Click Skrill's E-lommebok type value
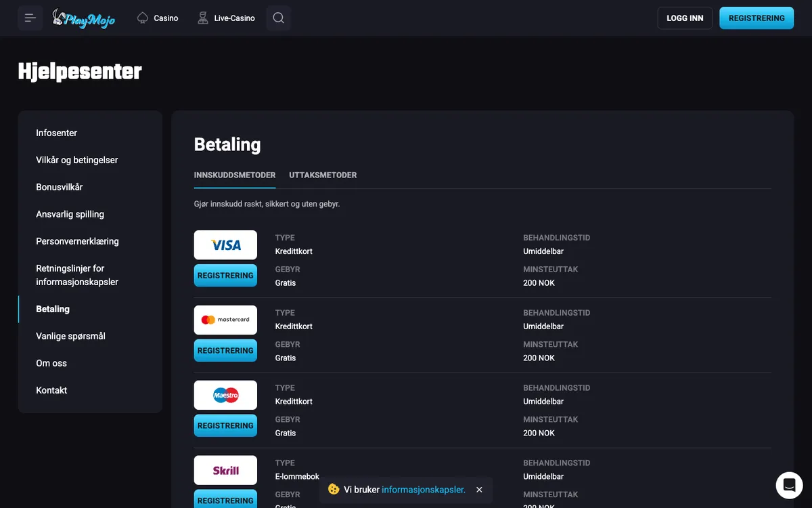The width and height of the screenshot is (812, 508). tap(297, 477)
